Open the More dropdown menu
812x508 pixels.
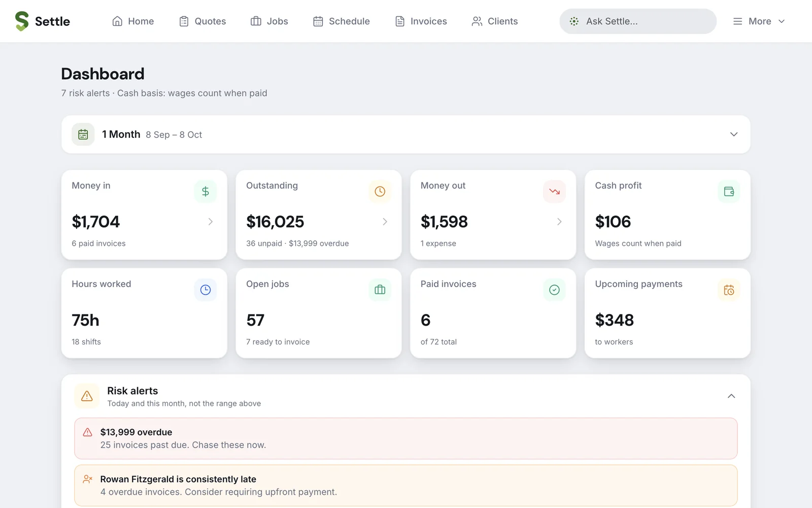click(x=759, y=21)
